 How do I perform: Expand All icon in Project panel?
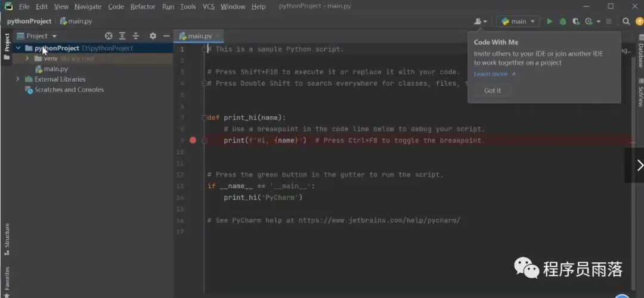122,36
